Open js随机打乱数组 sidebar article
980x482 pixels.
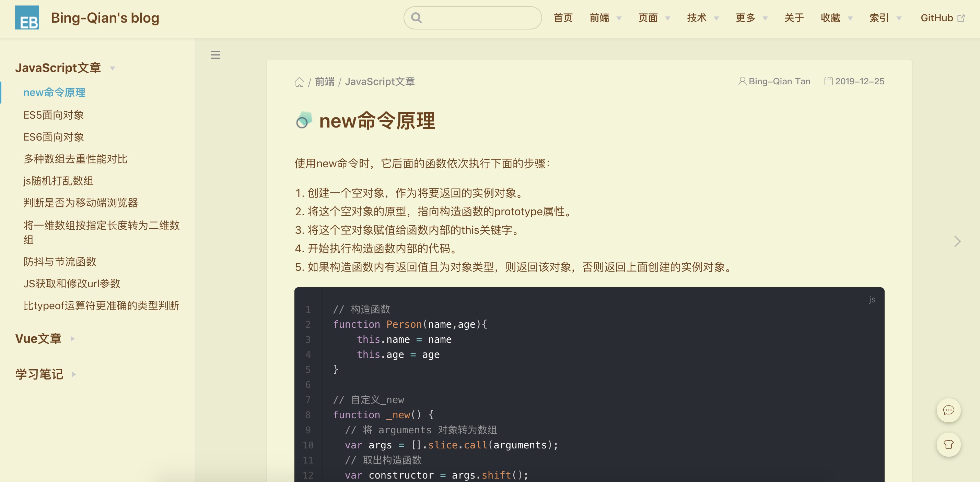tap(58, 181)
